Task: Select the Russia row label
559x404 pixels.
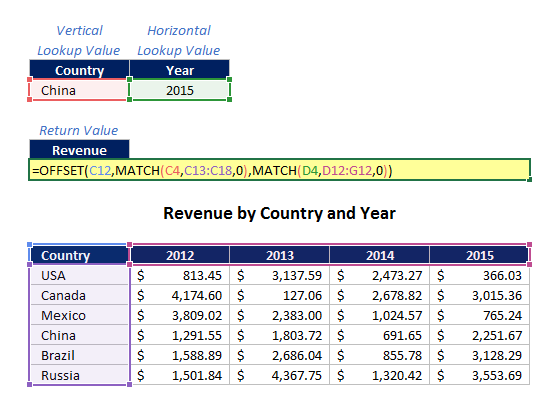Action: click(x=79, y=375)
